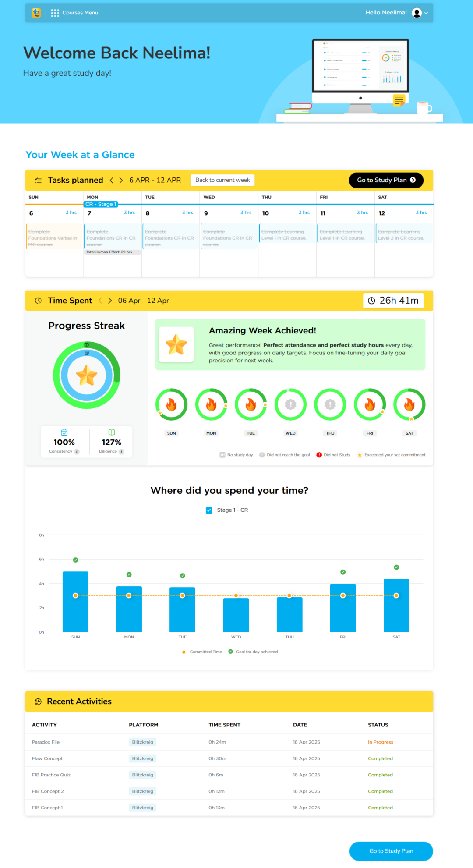Select the CR - Stage 1 label on Monday

(100, 204)
